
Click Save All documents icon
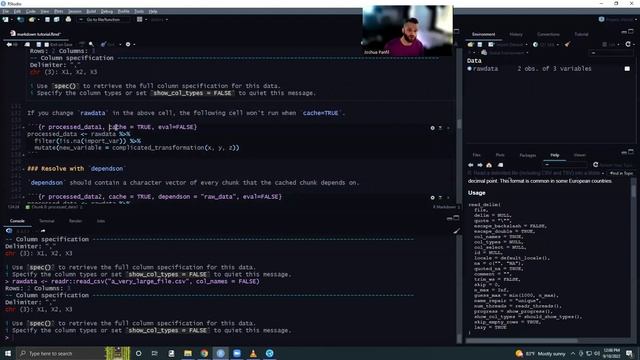pyautogui.click(x=57, y=20)
